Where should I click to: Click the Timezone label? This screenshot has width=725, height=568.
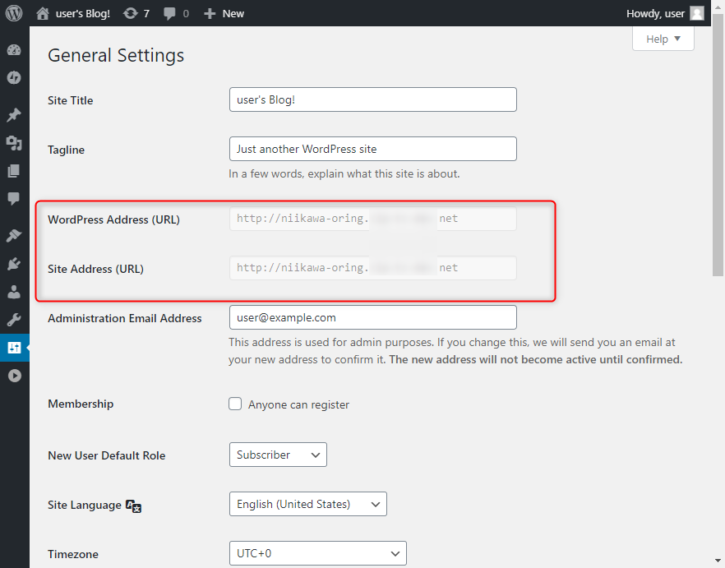[73, 554]
